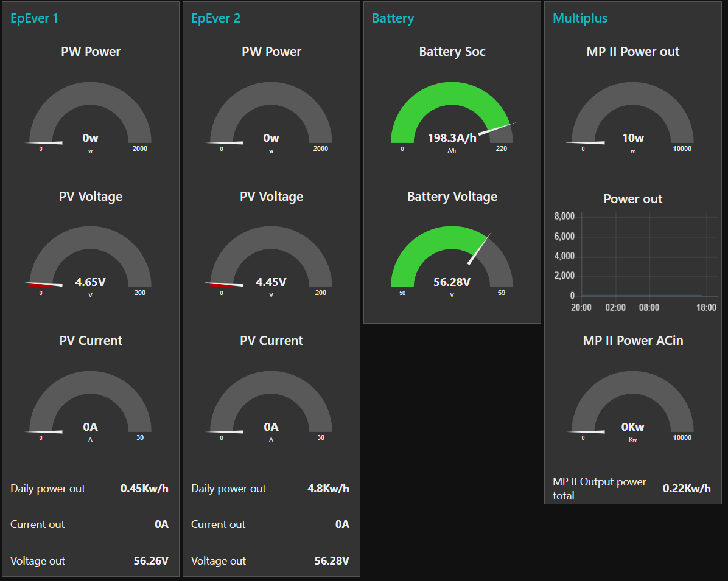Click the EpEver 1 PV Current gauge
The image size is (728, 581).
(90, 405)
